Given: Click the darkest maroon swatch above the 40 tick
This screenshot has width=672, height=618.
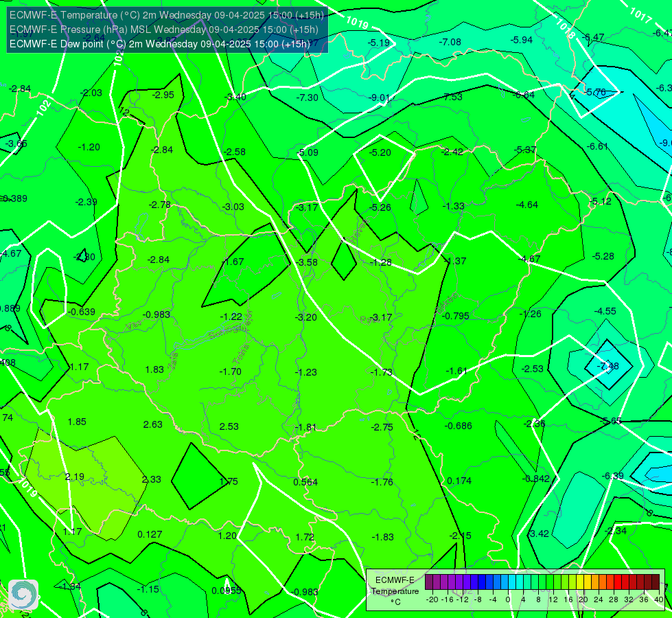Looking at the screenshot, I should [656, 582].
